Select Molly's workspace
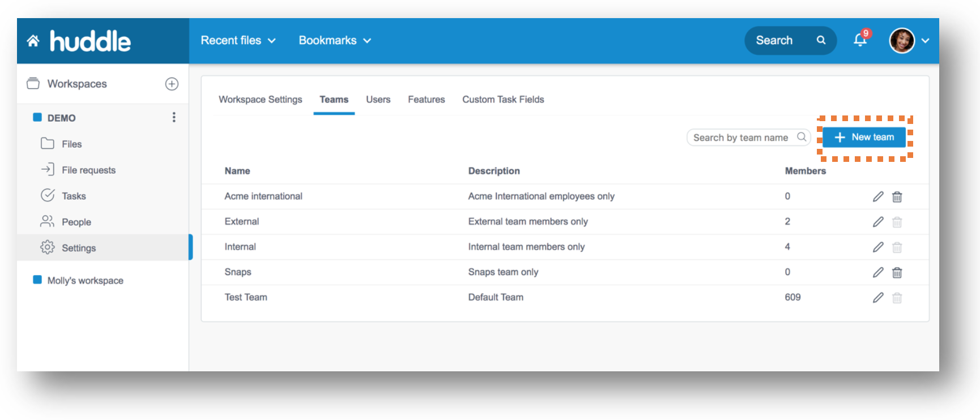This screenshot has height=420, width=980. [x=85, y=280]
